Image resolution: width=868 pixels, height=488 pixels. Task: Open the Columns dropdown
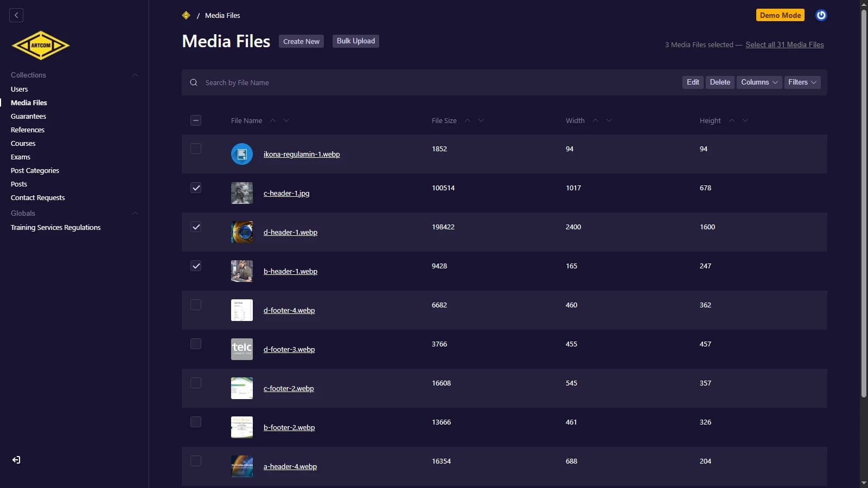[x=758, y=82]
